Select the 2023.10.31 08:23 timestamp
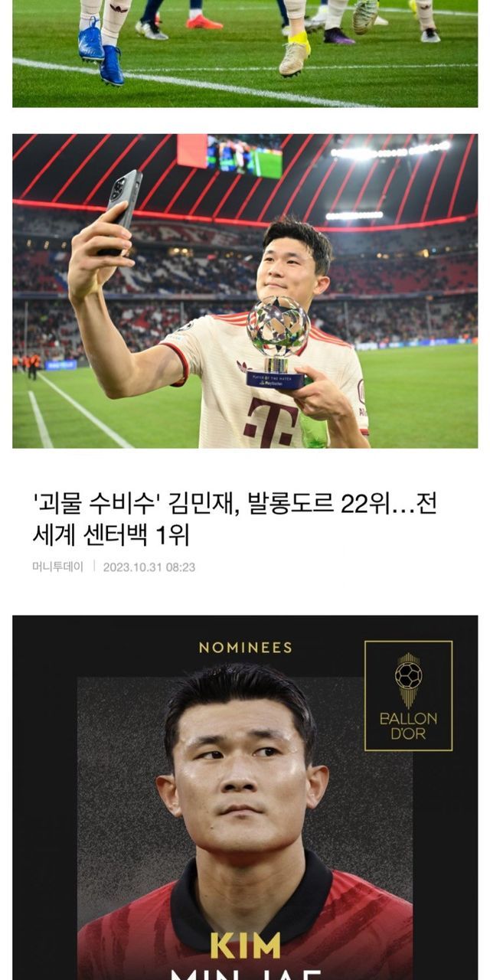Screen dimensions: 490x980 [x=149, y=567]
